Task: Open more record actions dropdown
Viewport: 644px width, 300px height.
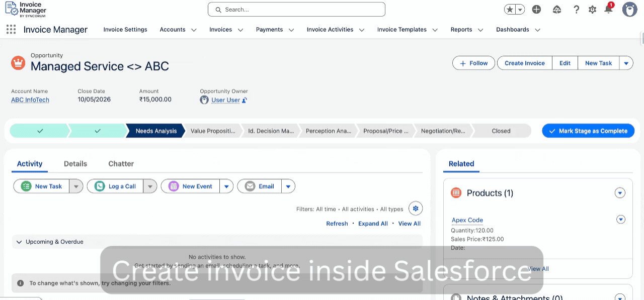Action: pyautogui.click(x=626, y=63)
